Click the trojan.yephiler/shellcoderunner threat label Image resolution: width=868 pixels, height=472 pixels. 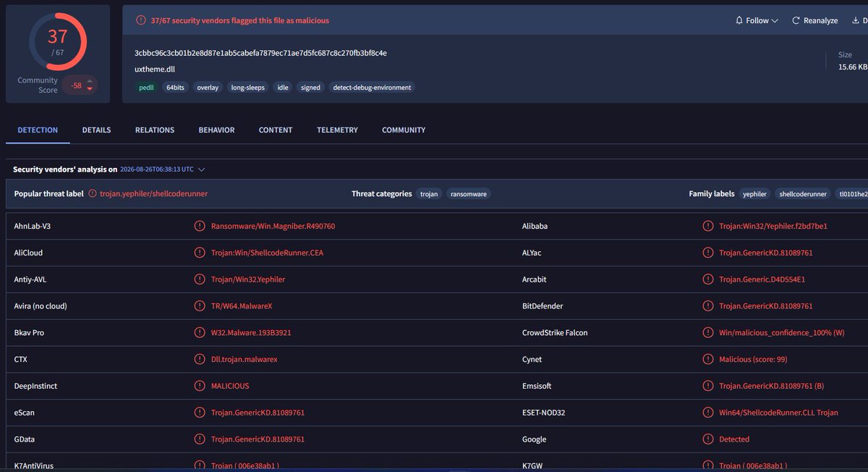(153, 194)
